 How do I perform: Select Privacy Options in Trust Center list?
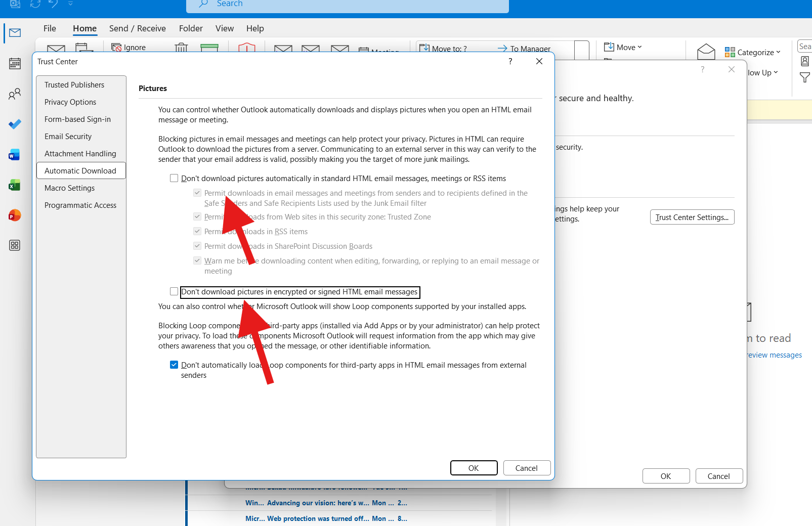[81, 102]
